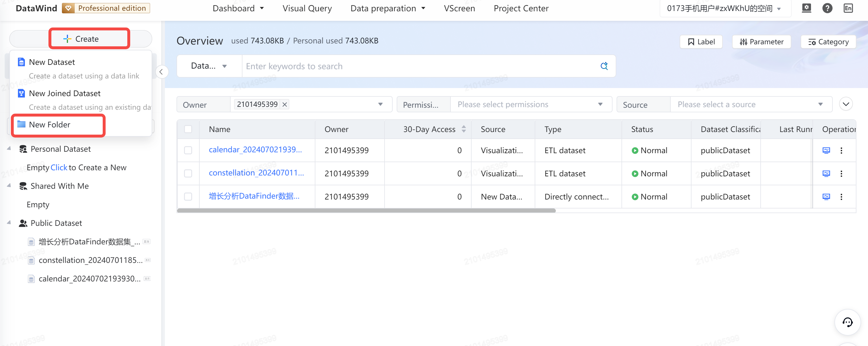Click the DataWind logo text
The height and width of the screenshot is (346, 868).
pyautogui.click(x=36, y=8)
